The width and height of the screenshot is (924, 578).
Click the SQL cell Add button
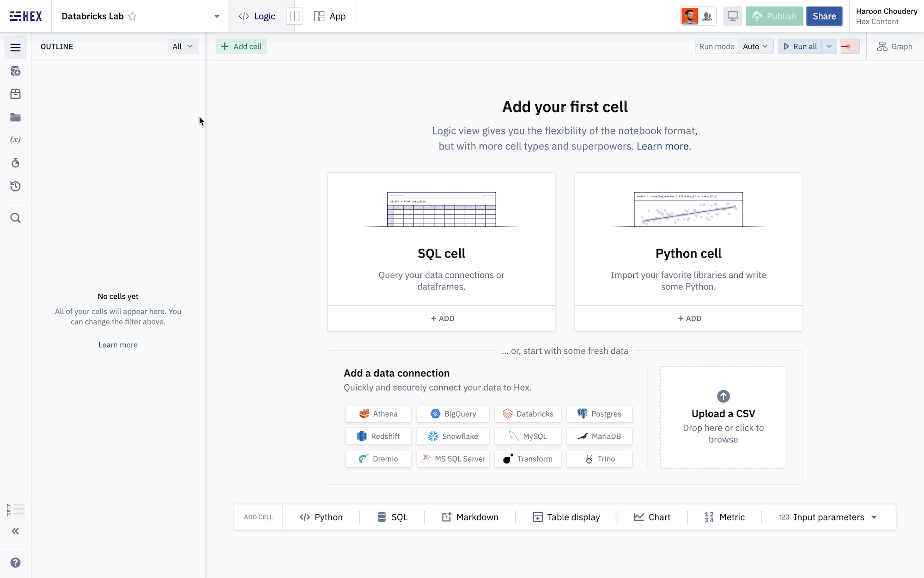pyautogui.click(x=441, y=318)
